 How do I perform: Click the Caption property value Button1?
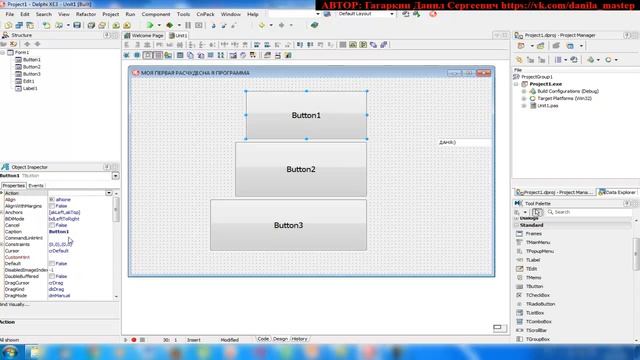click(59, 232)
